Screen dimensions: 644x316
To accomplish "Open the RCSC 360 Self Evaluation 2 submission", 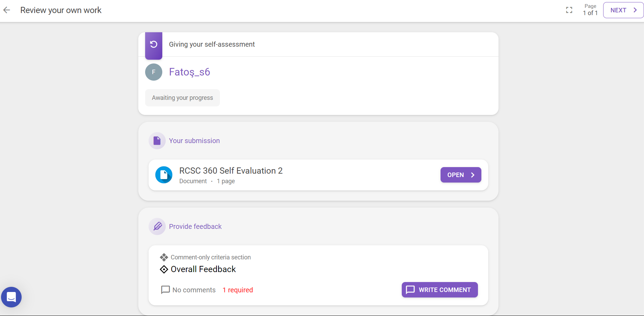I will [461, 175].
